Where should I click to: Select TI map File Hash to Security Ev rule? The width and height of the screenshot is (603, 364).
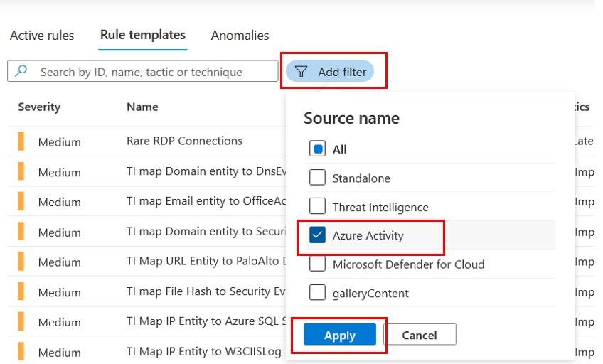206,291
